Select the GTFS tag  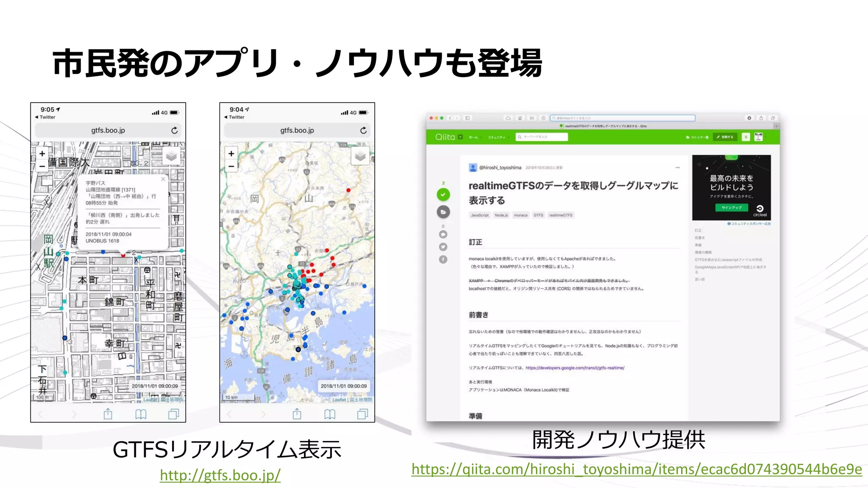pos(538,215)
